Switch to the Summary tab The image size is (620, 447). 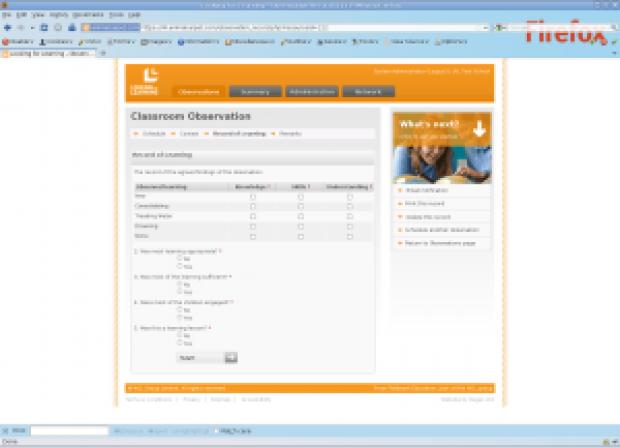click(255, 92)
